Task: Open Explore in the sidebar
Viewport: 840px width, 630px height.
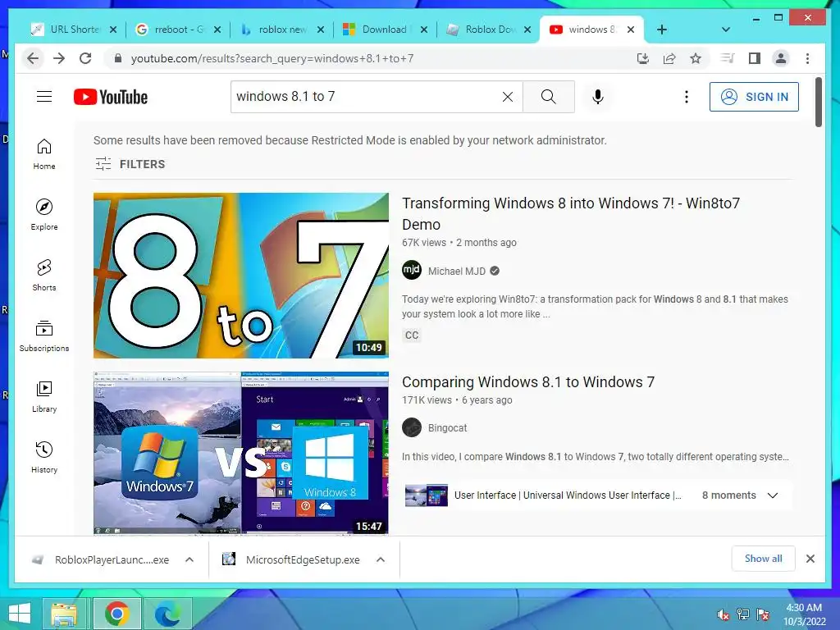Action: click(x=44, y=214)
